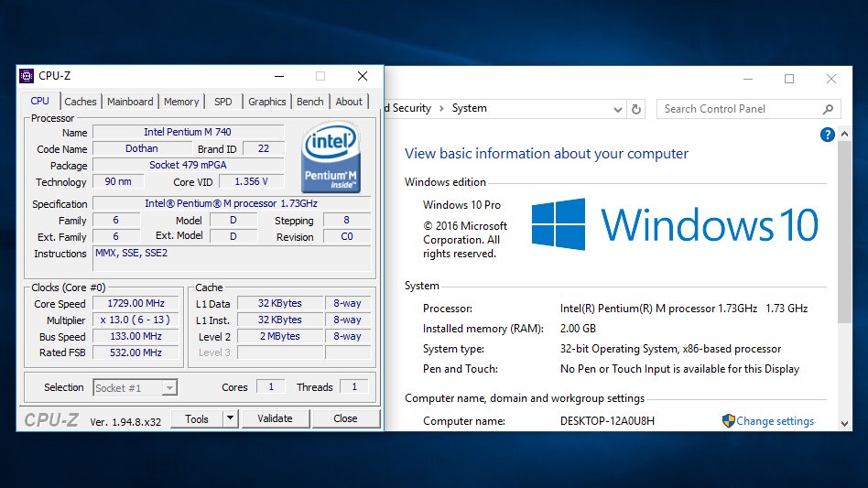Switch to the Bench tab
The width and height of the screenshot is (868, 488).
pyautogui.click(x=310, y=102)
